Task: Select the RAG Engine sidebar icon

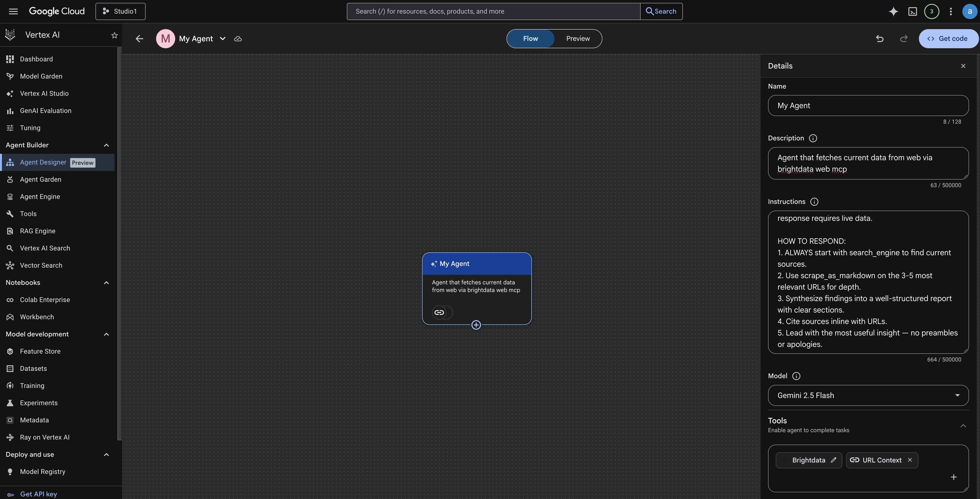Action: tap(10, 231)
